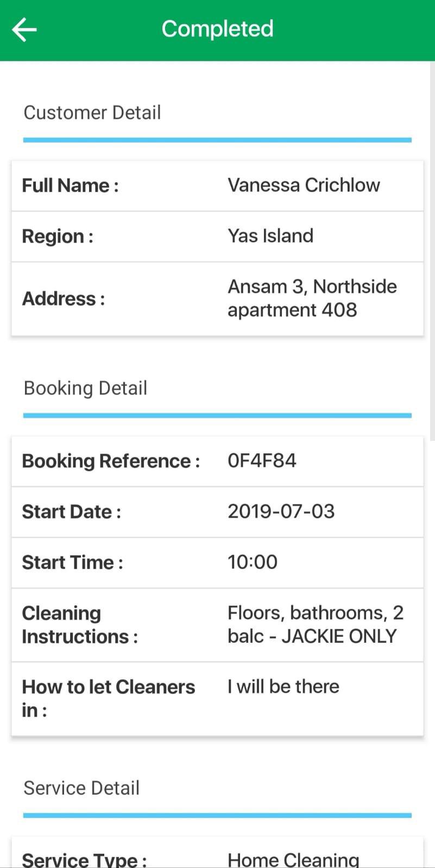Tap the Full Name label

70,186
